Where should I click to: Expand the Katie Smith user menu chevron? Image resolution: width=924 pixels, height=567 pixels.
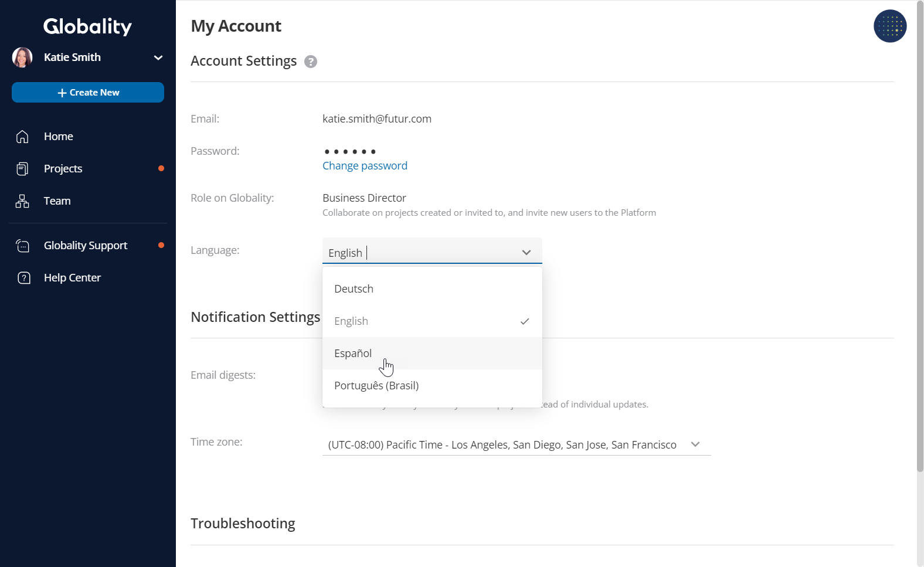[158, 57]
